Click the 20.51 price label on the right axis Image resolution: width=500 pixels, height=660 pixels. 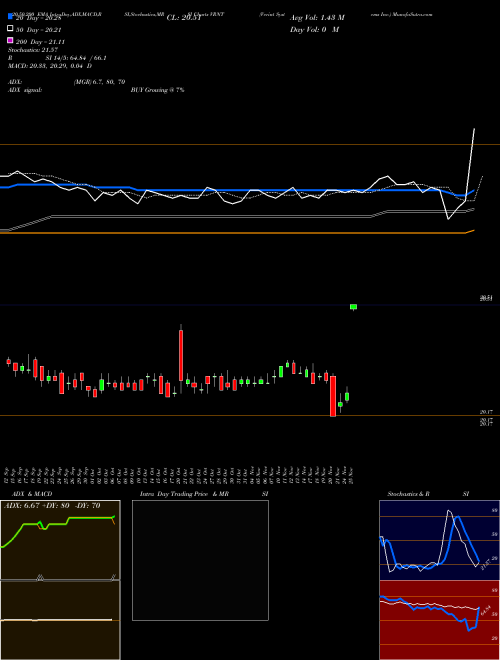(x=486, y=298)
